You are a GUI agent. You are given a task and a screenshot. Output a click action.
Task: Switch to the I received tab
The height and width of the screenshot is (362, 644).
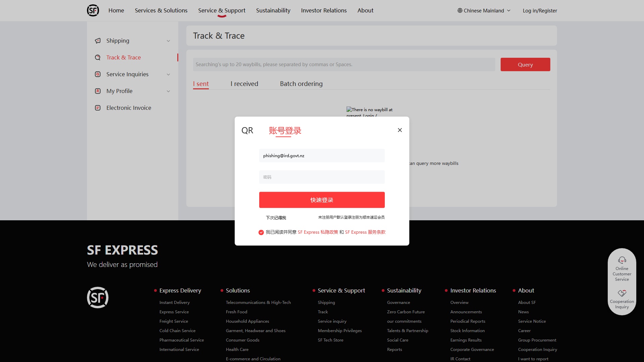pyautogui.click(x=244, y=84)
